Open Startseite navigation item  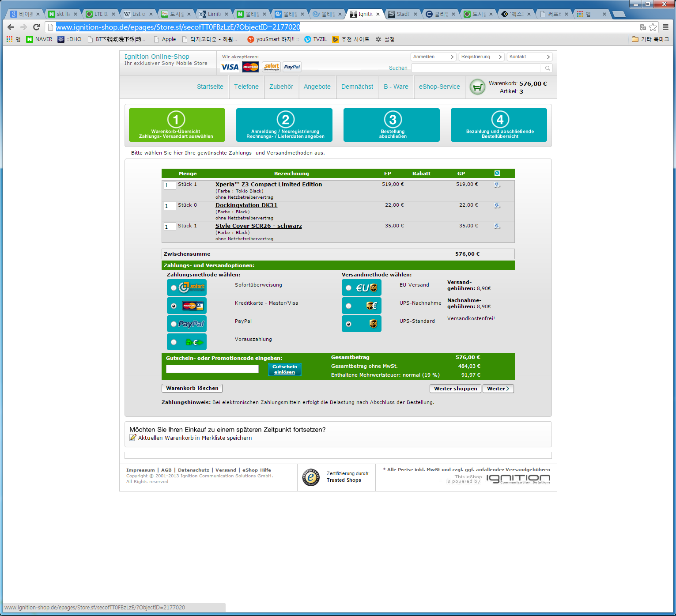pyautogui.click(x=210, y=87)
